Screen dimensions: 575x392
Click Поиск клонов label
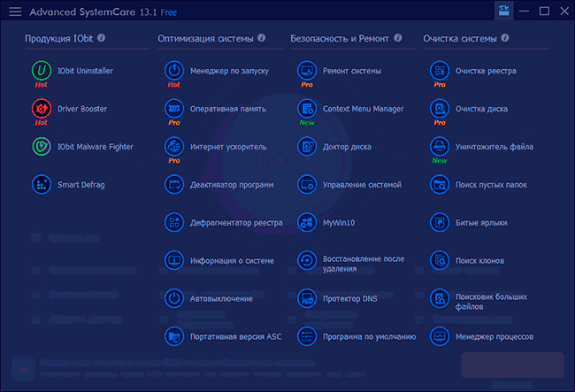pyautogui.click(x=479, y=261)
